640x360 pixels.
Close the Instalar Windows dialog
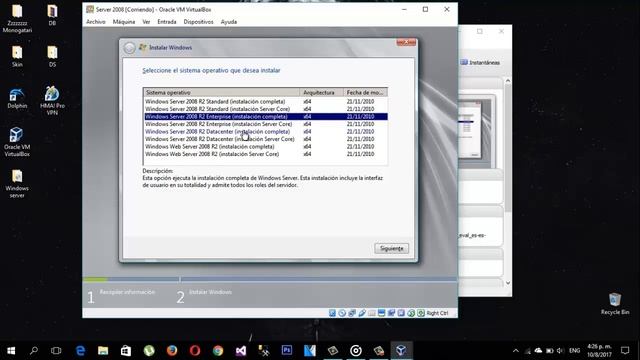[406, 42]
